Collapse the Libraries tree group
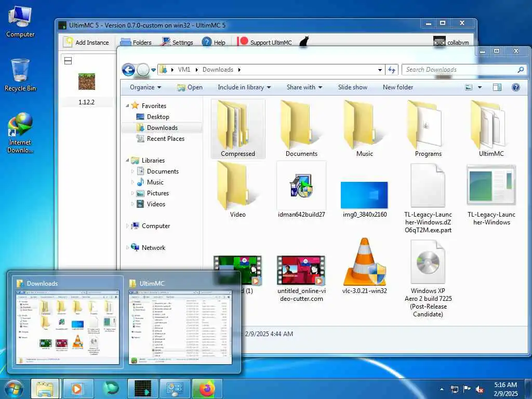Viewport: 532px width, 399px height. pyautogui.click(x=127, y=160)
